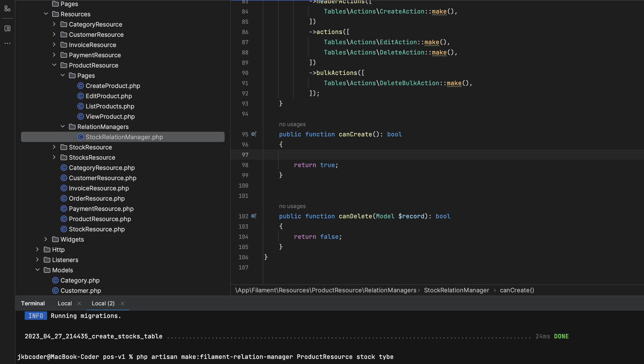The width and height of the screenshot is (644, 364).
Task: Expand the Http folder
Action: point(37,249)
